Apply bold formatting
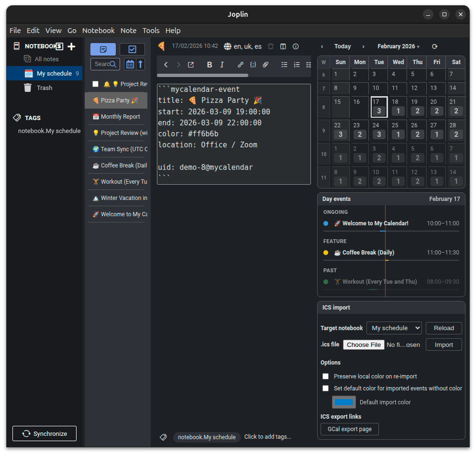 point(210,64)
